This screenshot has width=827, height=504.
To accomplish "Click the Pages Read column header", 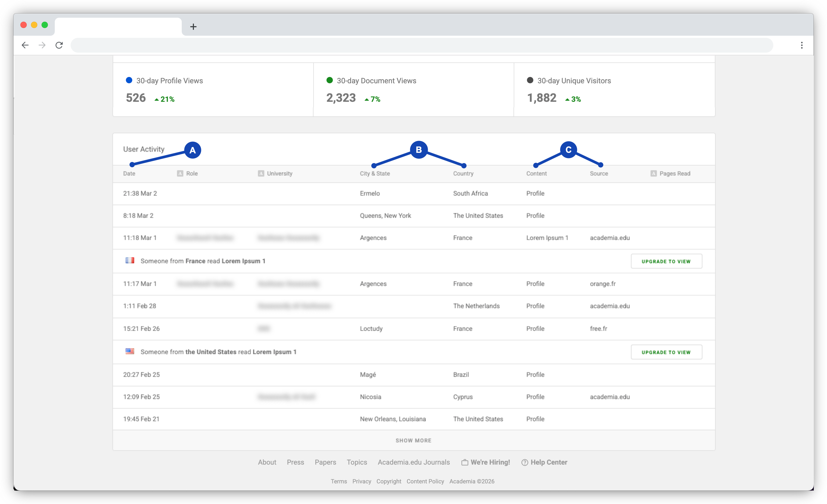I will [x=675, y=173].
